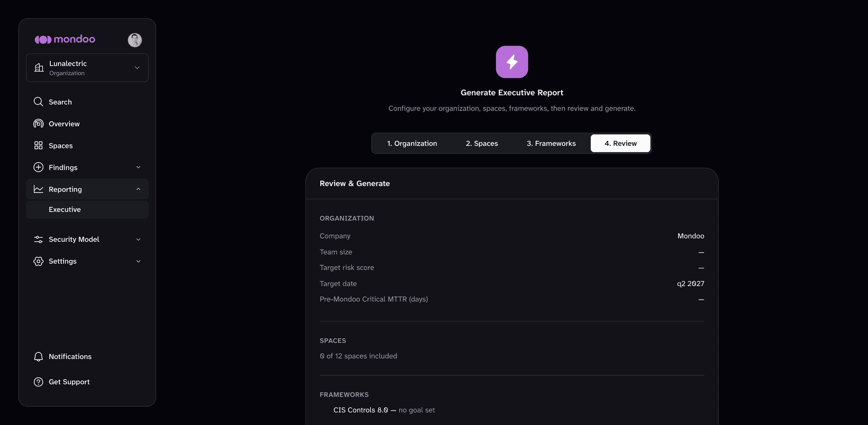This screenshot has width=868, height=425.
Task: Click the Findings plus-circle icon
Action: click(x=39, y=167)
